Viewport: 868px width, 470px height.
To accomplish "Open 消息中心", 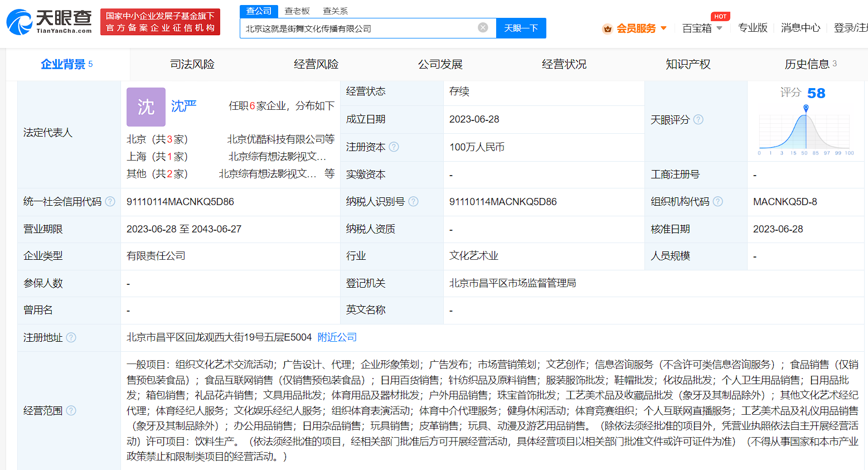I will click(801, 28).
